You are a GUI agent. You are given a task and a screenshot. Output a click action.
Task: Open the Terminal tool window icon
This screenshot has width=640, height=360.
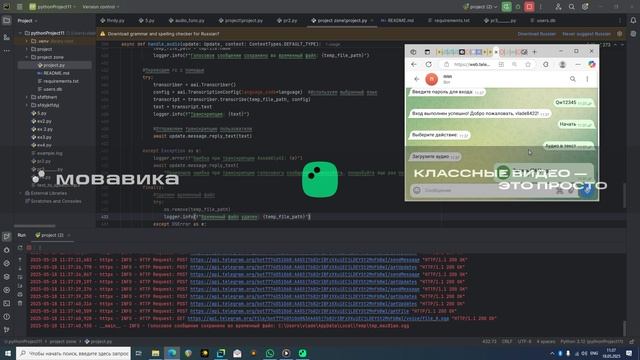[x=7, y=303]
